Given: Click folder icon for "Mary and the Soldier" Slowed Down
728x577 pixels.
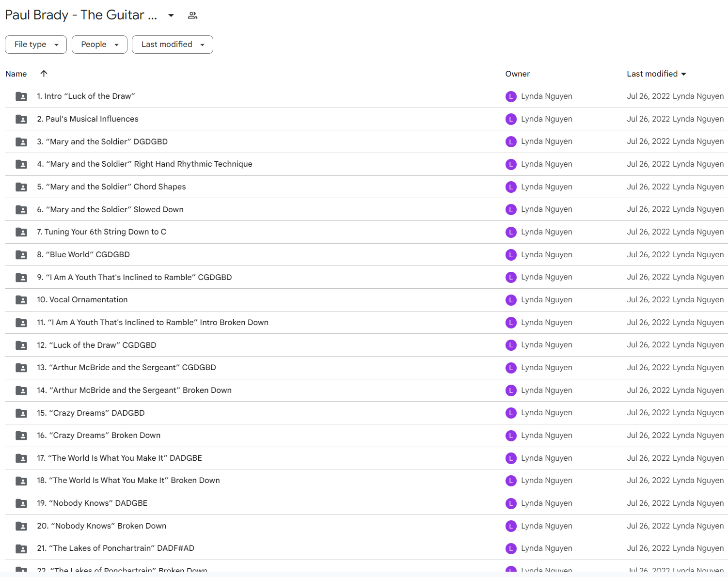Looking at the screenshot, I should 21,210.
